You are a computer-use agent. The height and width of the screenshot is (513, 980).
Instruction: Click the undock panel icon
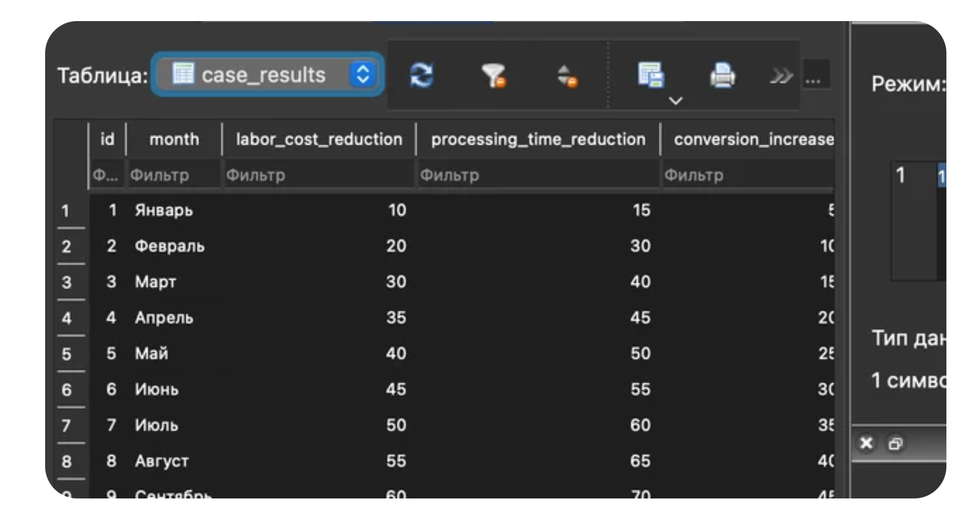pyautogui.click(x=895, y=444)
